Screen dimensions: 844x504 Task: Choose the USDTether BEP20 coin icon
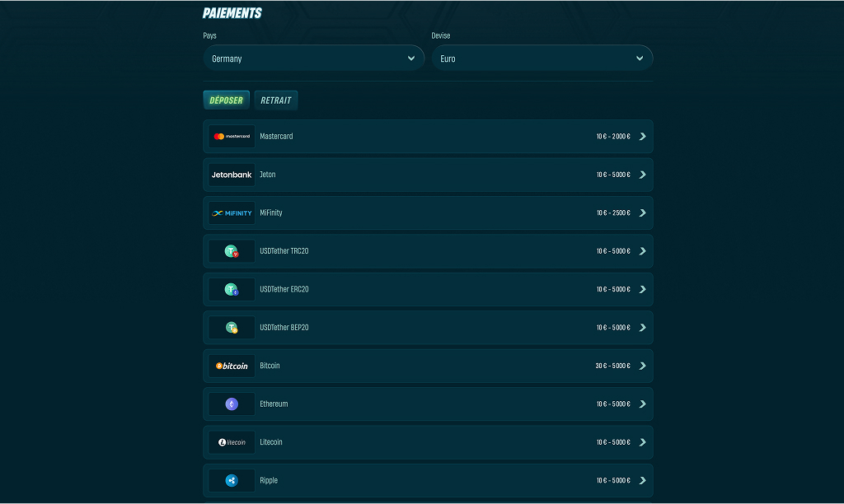coord(232,328)
